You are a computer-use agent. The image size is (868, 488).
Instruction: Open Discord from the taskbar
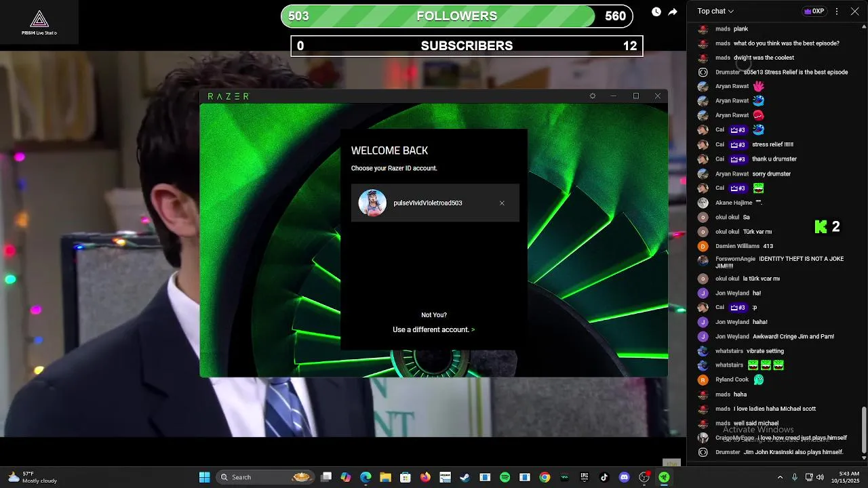click(x=624, y=477)
